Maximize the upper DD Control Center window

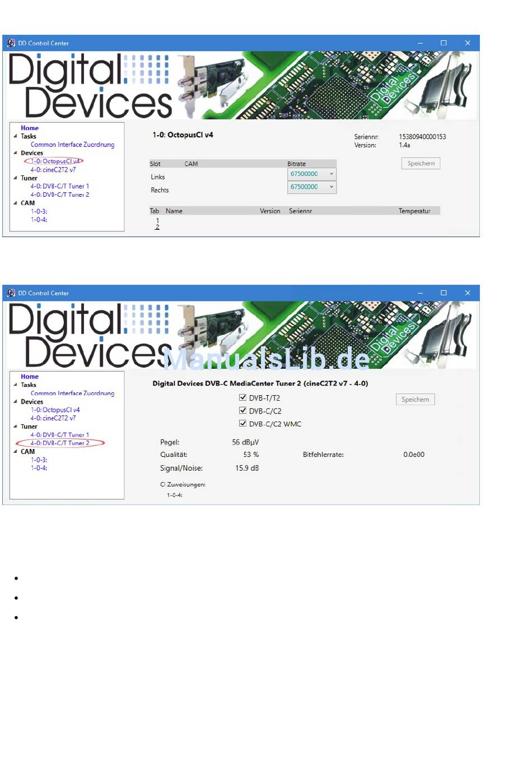[444, 43]
